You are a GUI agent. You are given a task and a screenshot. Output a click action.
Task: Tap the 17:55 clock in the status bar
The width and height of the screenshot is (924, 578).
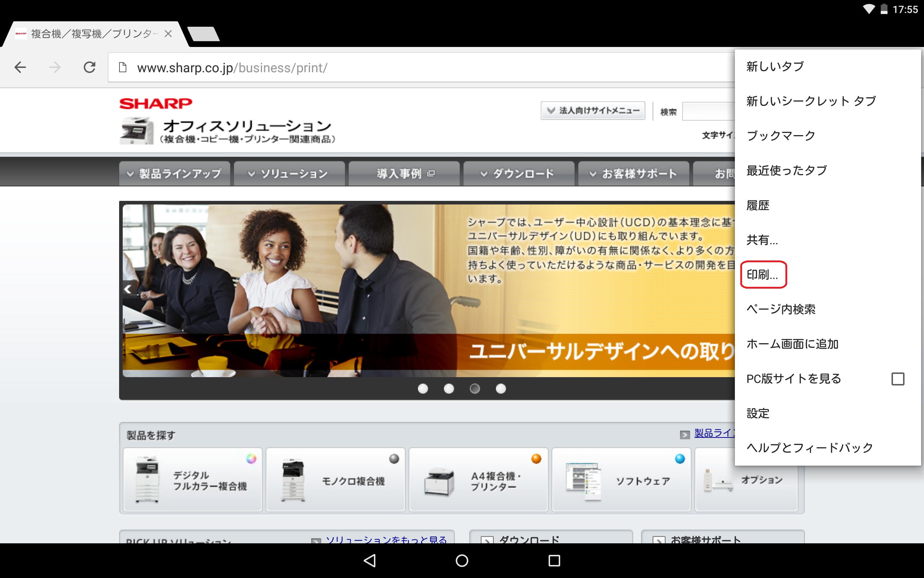[905, 9]
